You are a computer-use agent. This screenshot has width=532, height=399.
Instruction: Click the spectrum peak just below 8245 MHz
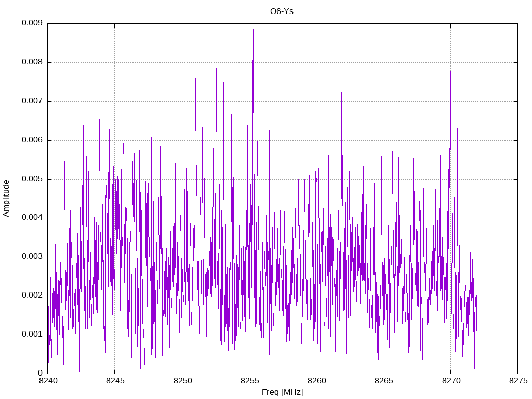[x=113, y=55]
